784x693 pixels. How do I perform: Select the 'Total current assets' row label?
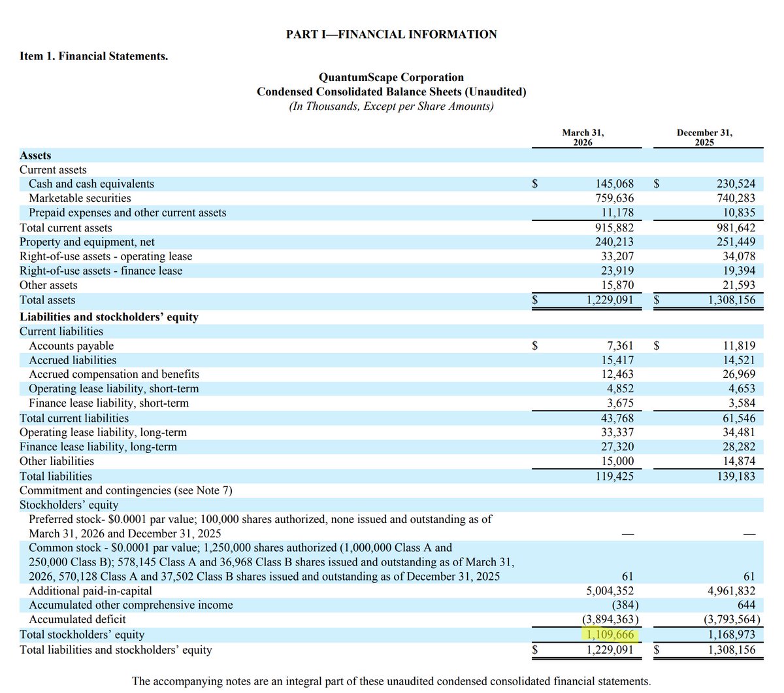65,228
